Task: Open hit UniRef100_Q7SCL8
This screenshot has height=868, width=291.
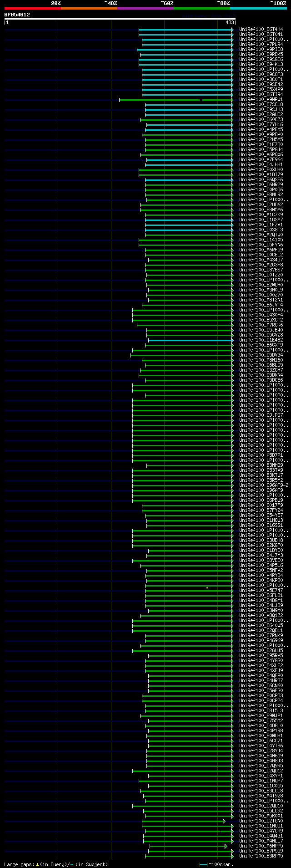Action: pyautogui.click(x=261, y=104)
